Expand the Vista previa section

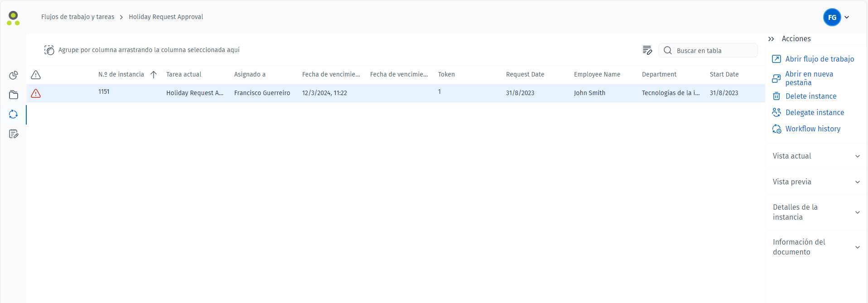[x=857, y=182]
